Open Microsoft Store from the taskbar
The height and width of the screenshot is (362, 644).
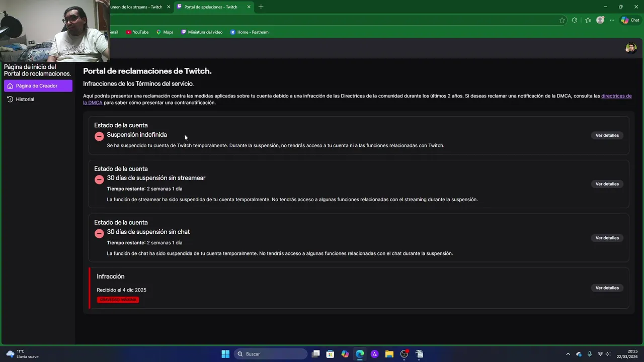[330, 354]
